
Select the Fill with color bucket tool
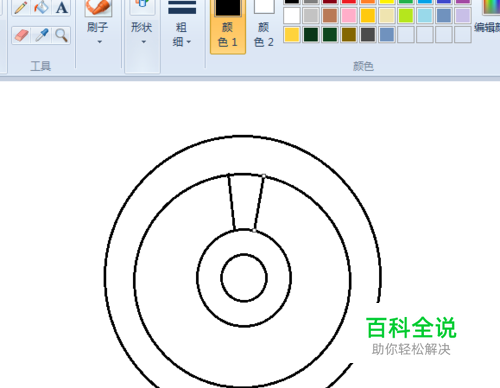(41, 7)
